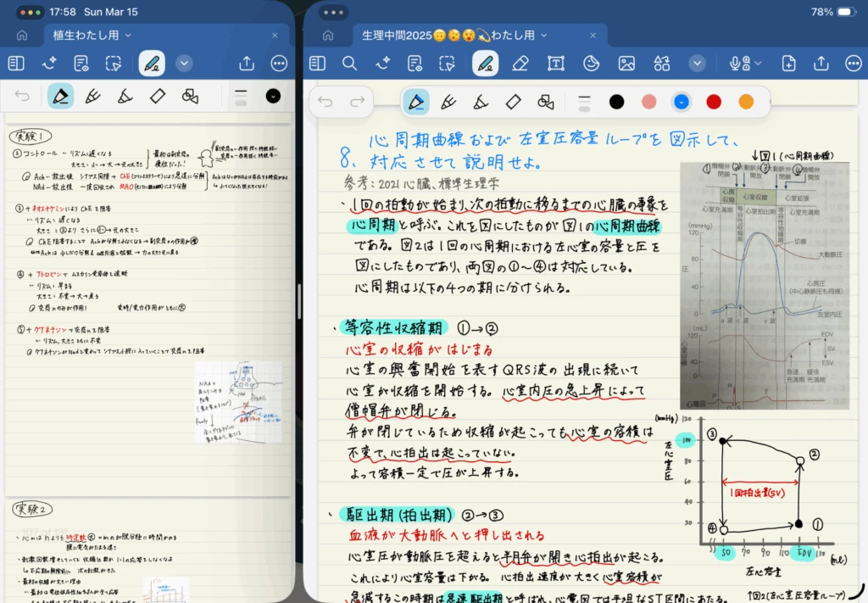The width and height of the screenshot is (868, 603).
Task: Choose diamond shape tool in left pen bar
Action: coord(157,97)
